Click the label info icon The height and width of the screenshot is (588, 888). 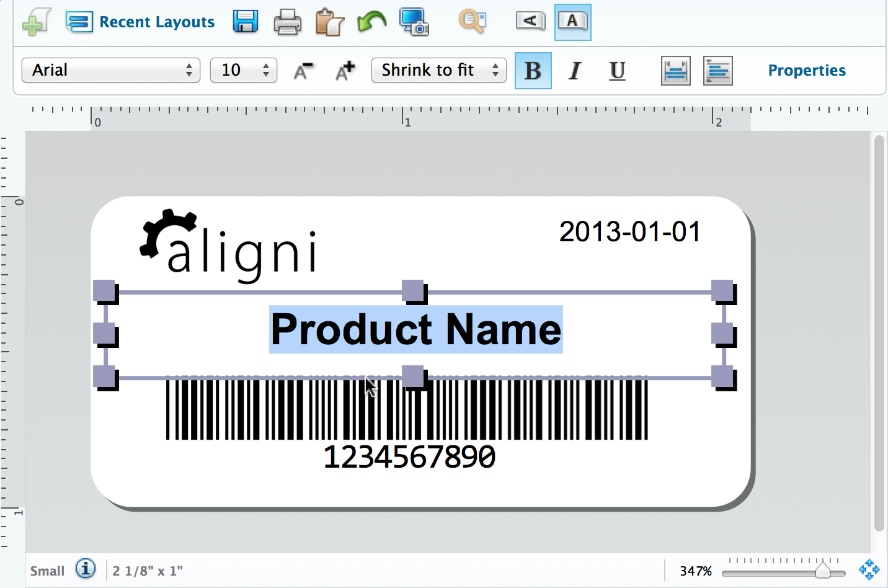coord(86,569)
